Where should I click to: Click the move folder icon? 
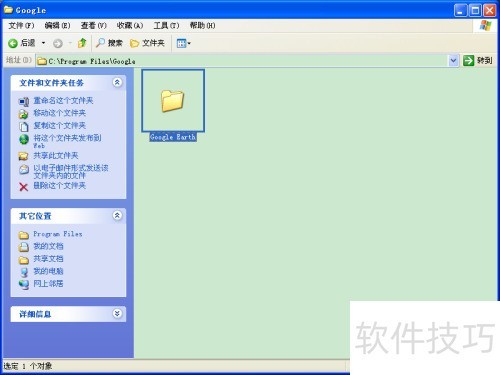coord(24,114)
